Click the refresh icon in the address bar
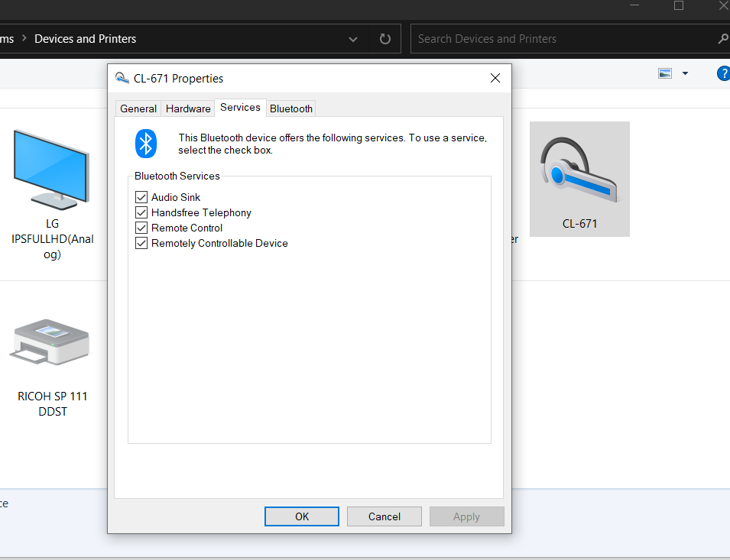Viewport: 730px width, 560px height. pos(384,38)
